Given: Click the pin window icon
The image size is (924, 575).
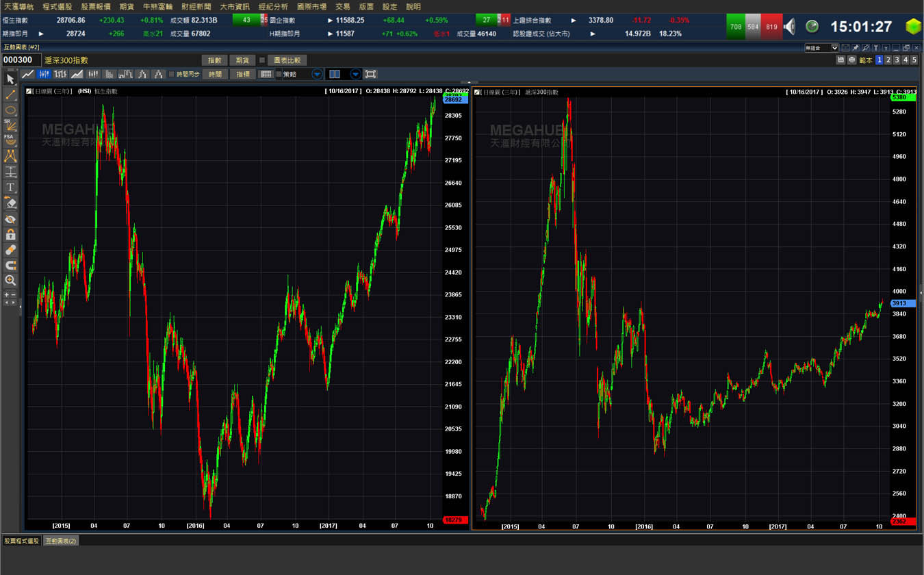Looking at the screenshot, I should (x=856, y=48).
